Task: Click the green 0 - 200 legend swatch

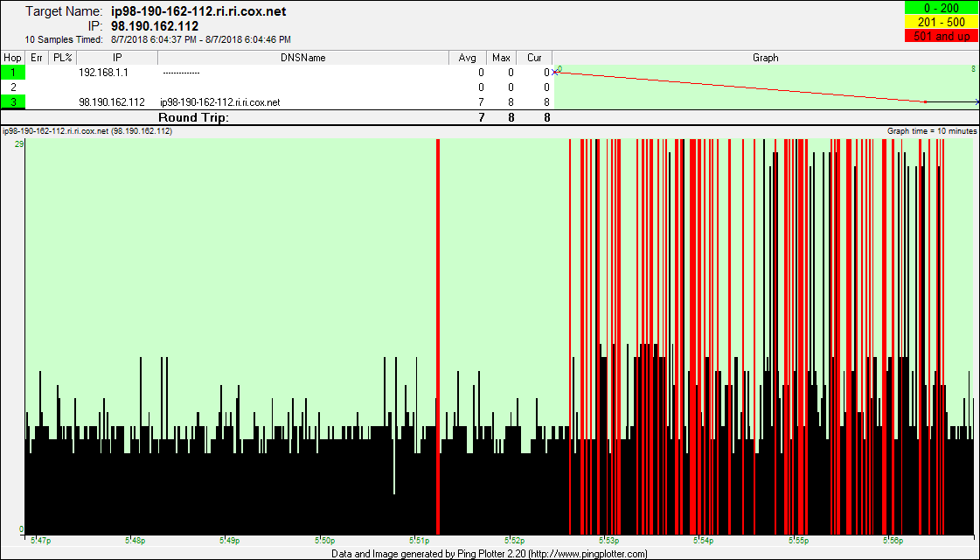Action: 941,9
